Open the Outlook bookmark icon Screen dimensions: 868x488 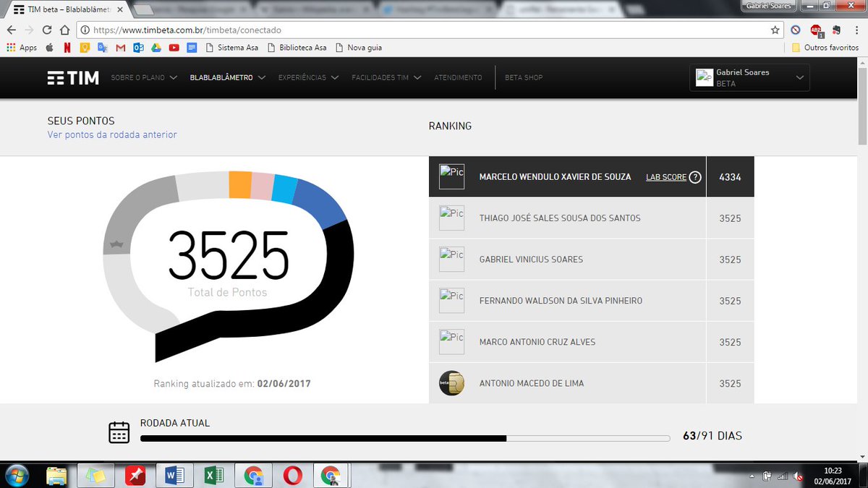(138, 48)
